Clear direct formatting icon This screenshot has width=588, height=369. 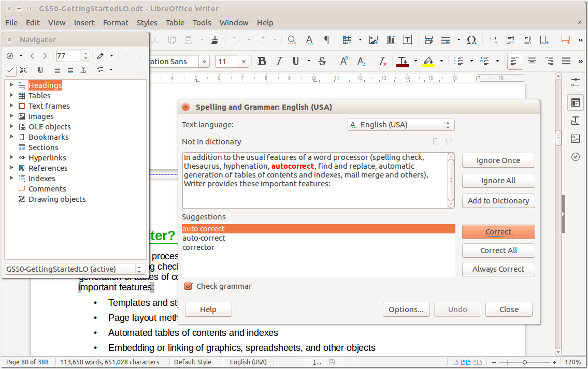click(382, 61)
